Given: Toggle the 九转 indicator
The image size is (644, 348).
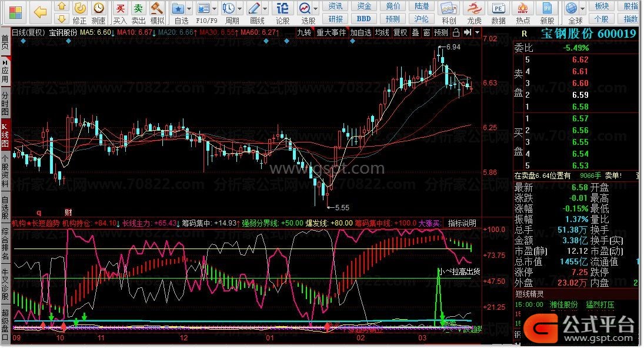Looking at the screenshot, I should (304, 32).
